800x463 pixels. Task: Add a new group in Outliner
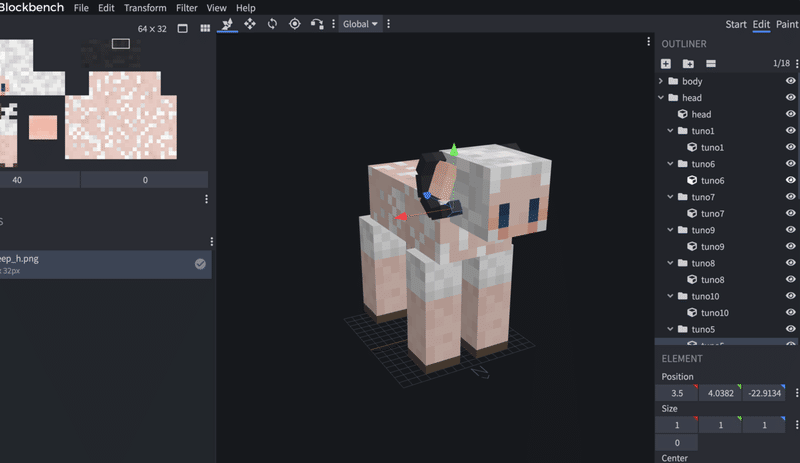688,63
